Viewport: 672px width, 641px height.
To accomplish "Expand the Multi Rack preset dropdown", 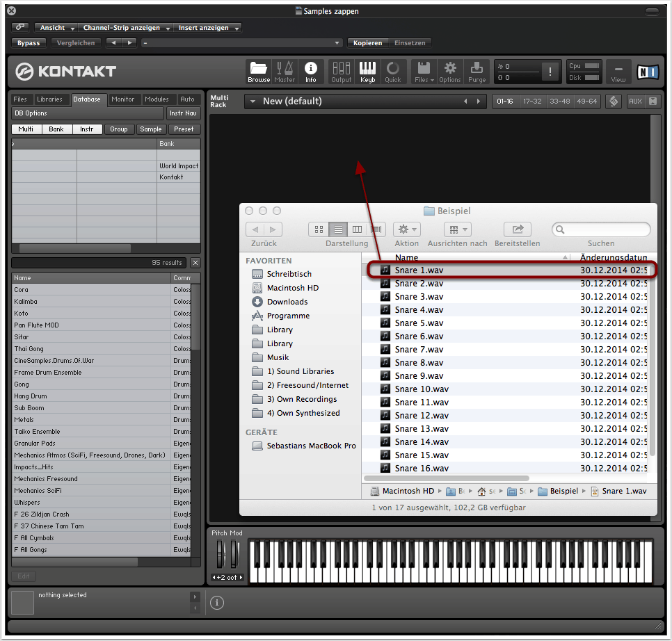I will (x=253, y=102).
